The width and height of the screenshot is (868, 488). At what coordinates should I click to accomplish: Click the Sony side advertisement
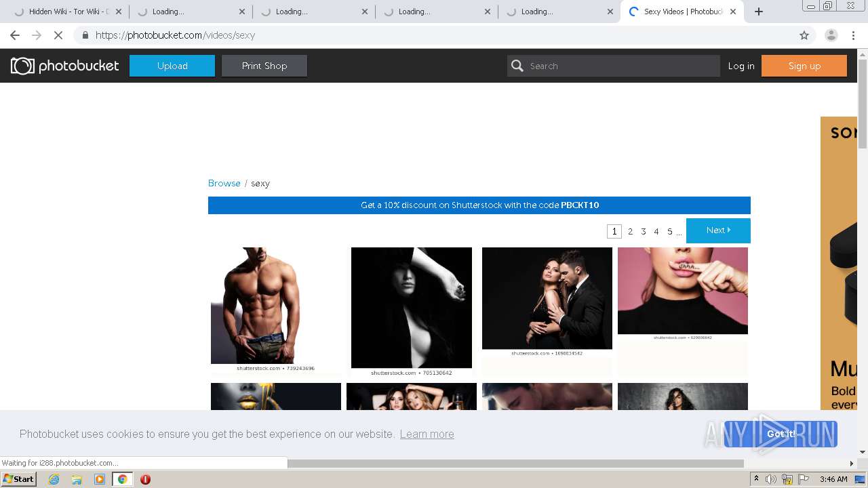pos(839,263)
